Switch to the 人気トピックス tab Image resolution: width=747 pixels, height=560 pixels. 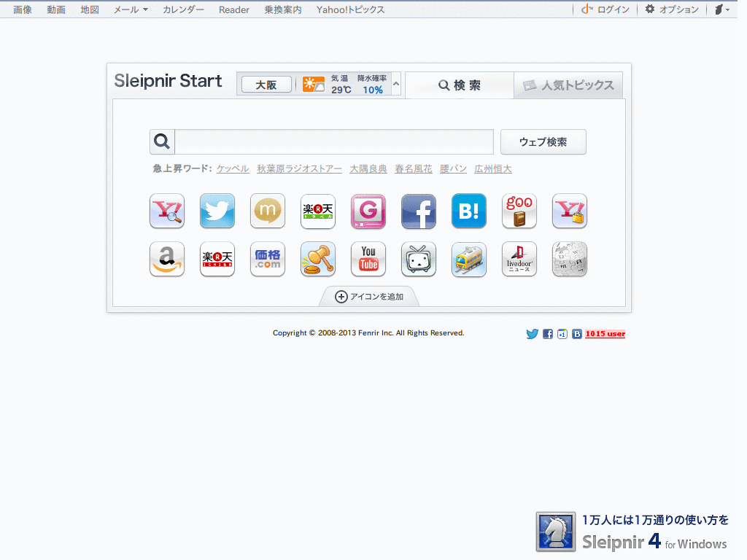coord(568,85)
